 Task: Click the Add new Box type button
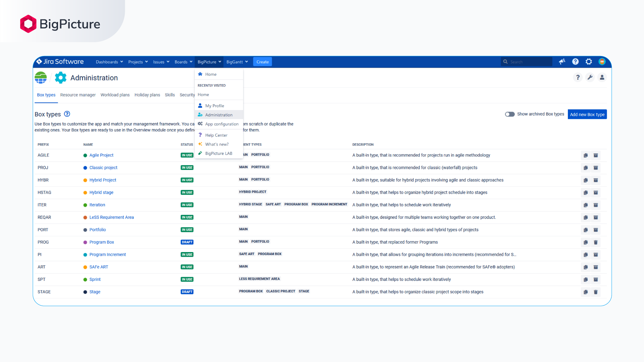(x=587, y=114)
